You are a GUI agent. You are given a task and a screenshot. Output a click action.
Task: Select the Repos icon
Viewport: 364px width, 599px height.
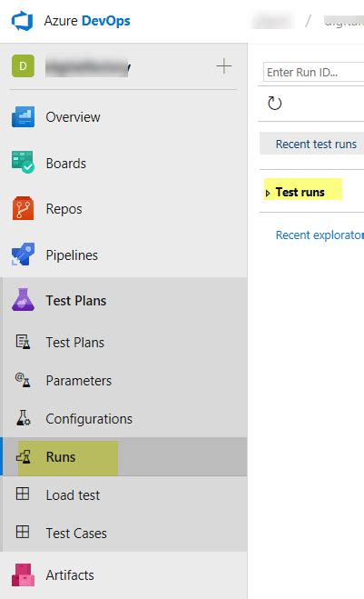point(23,208)
